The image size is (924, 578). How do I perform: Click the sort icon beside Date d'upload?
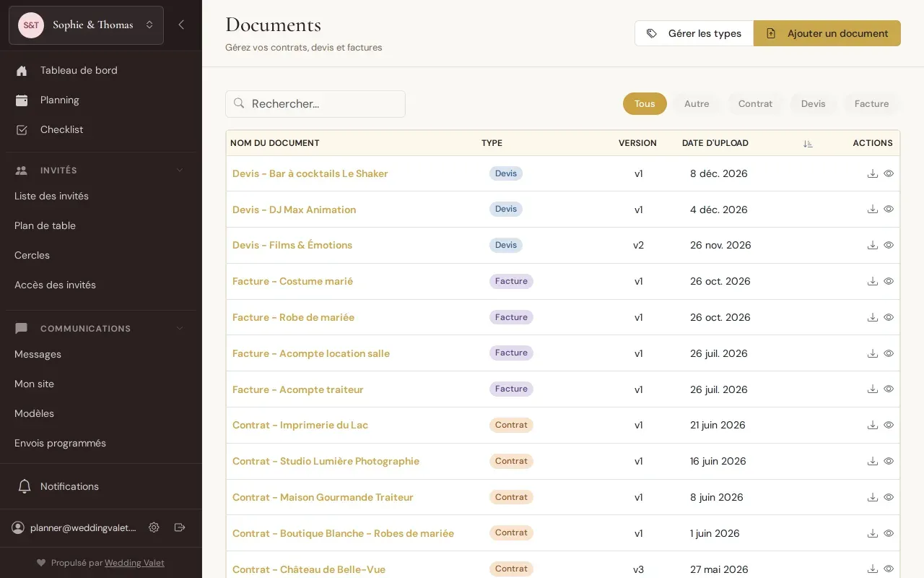point(808,144)
